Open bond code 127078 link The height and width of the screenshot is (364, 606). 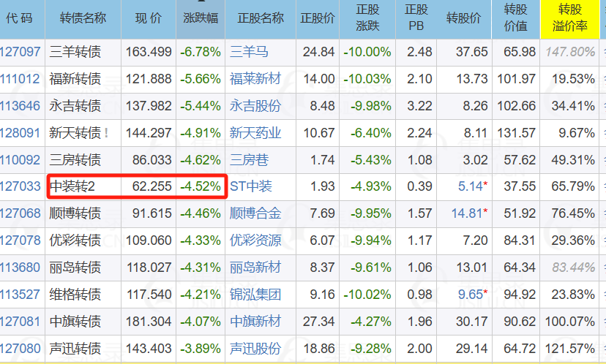tap(20, 240)
